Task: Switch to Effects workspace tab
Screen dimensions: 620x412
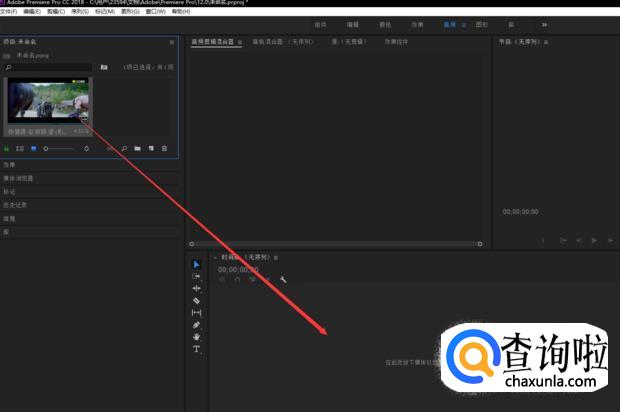Action: point(417,25)
